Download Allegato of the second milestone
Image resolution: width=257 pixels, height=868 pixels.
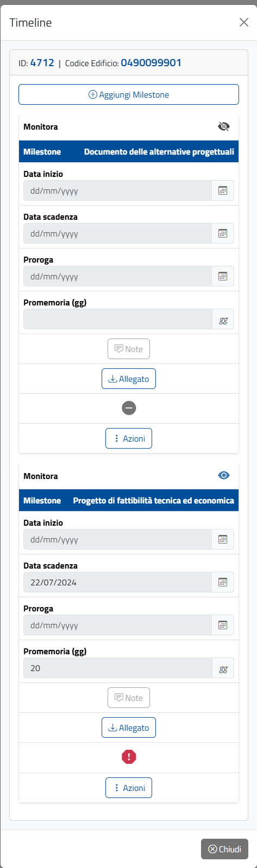(x=129, y=728)
